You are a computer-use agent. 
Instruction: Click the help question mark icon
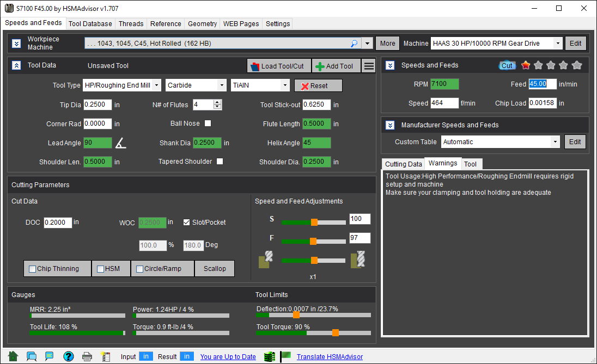(x=68, y=356)
